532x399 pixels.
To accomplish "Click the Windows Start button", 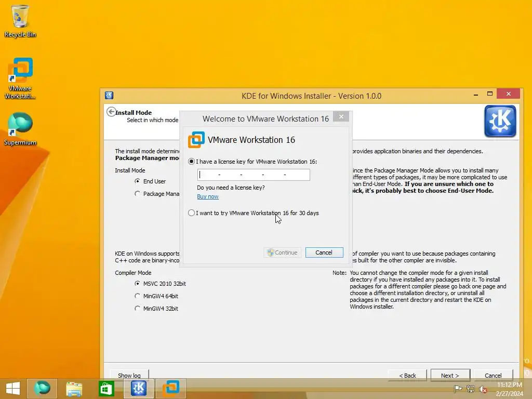I will tap(13, 388).
